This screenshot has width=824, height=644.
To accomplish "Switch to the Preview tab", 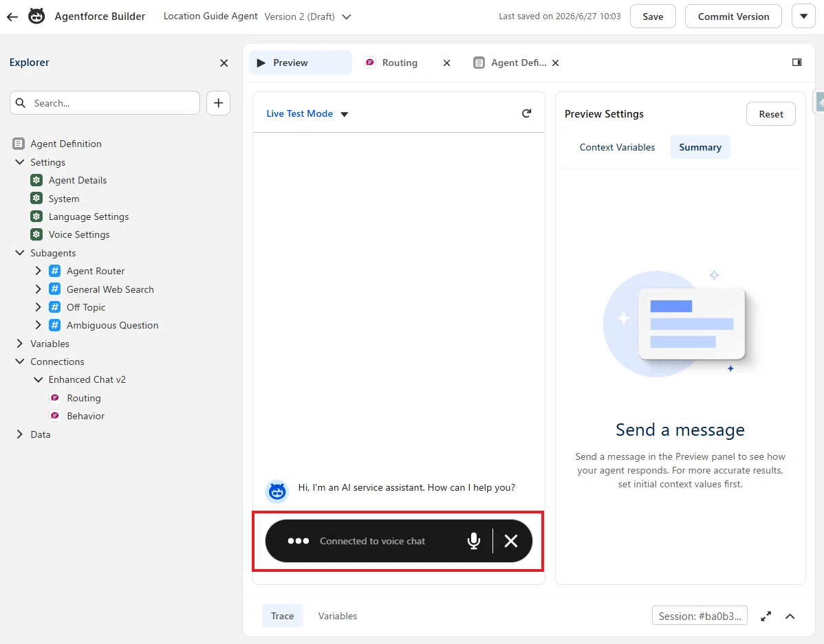I will click(x=300, y=63).
